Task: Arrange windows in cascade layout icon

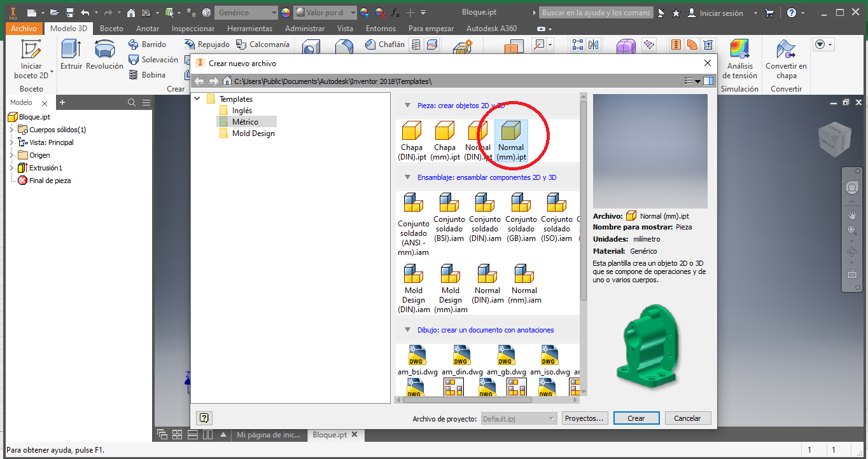Action: [162, 435]
